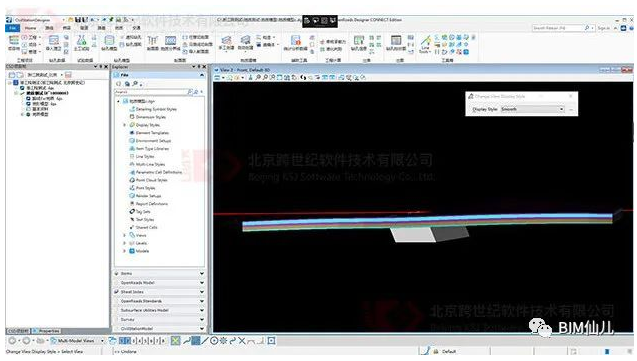Viewport: 637px width, 361px height.
Task: Expand the Display Styles tree node
Action: coord(124,125)
